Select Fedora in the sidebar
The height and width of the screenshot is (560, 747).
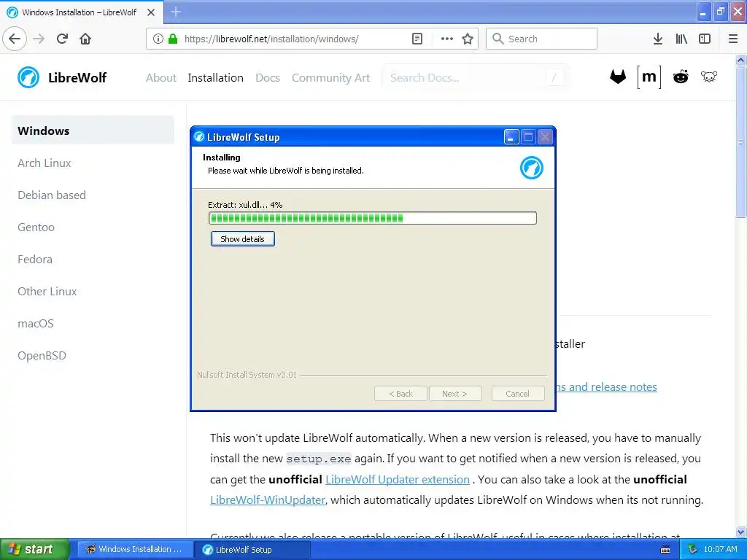(x=35, y=260)
